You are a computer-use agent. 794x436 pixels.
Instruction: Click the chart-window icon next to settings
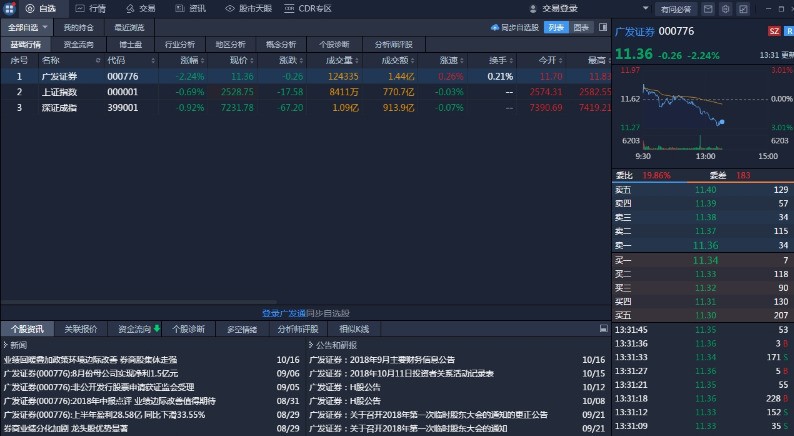tap(743, 9)
